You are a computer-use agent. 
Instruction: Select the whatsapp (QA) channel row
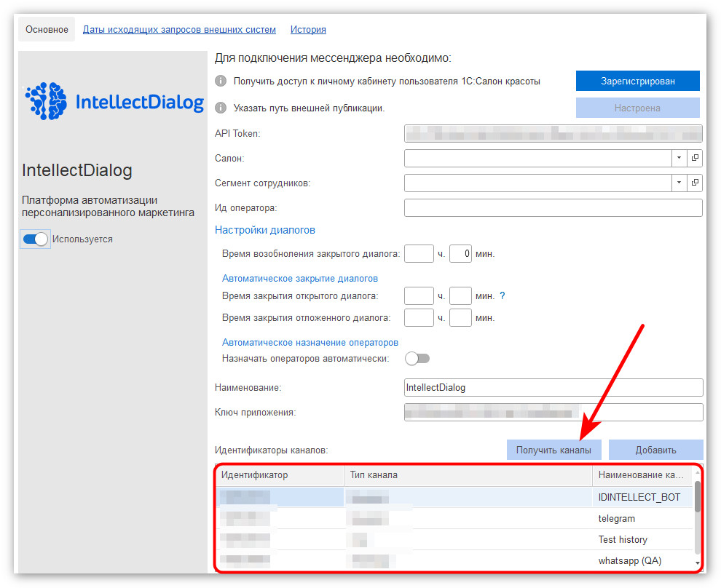(454, 560)
